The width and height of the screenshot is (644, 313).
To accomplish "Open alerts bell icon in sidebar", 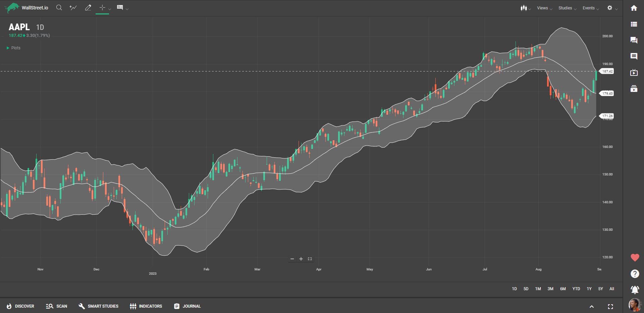I will tap(635, 290).
